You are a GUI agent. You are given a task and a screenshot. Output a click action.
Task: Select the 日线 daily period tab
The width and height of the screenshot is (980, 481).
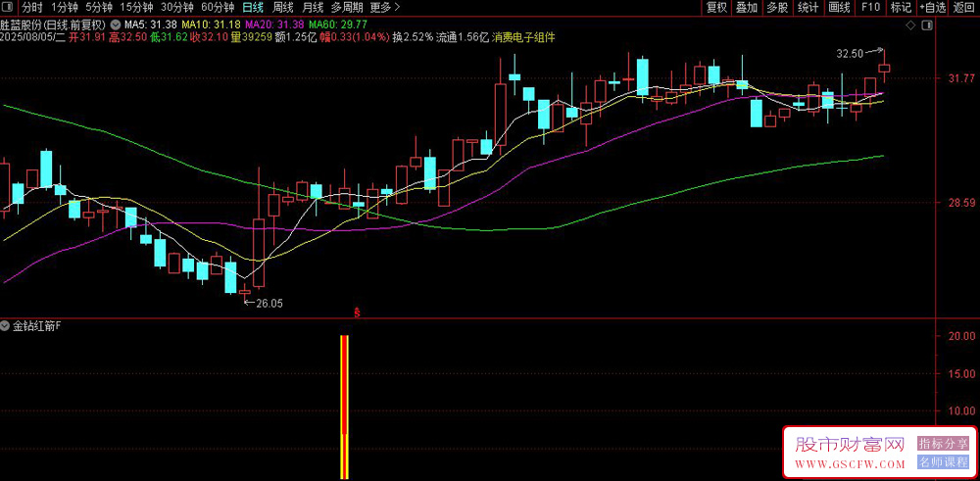(253, 8)
